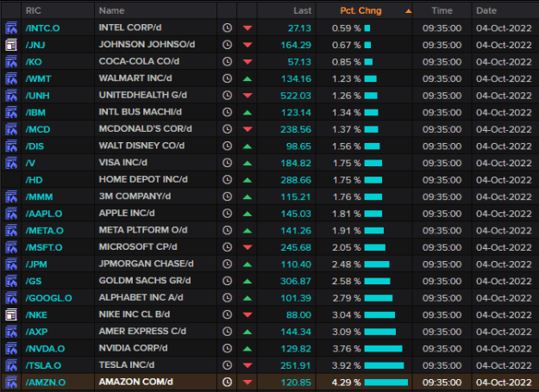
Task: Toggle the Pct. Chng sort arrow
Action: tap(408, 11)
